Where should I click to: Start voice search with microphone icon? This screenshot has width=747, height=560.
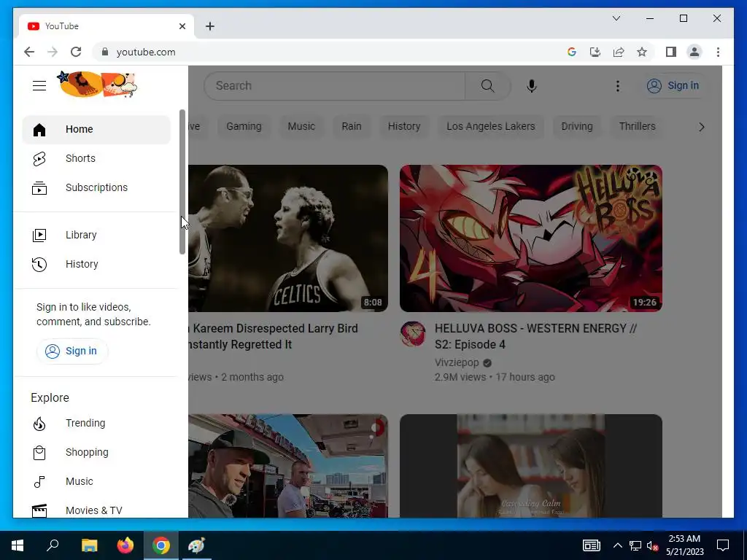click(x=532, y=86)
